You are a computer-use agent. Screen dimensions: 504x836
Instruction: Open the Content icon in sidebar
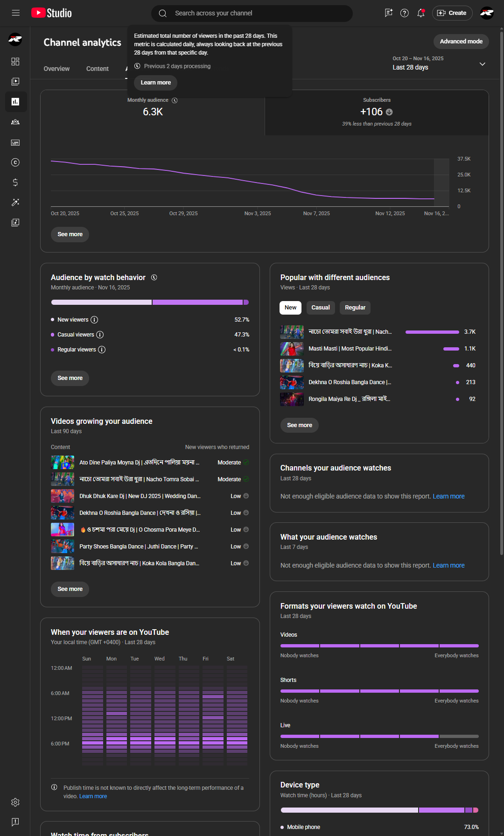tap(15, 82)
